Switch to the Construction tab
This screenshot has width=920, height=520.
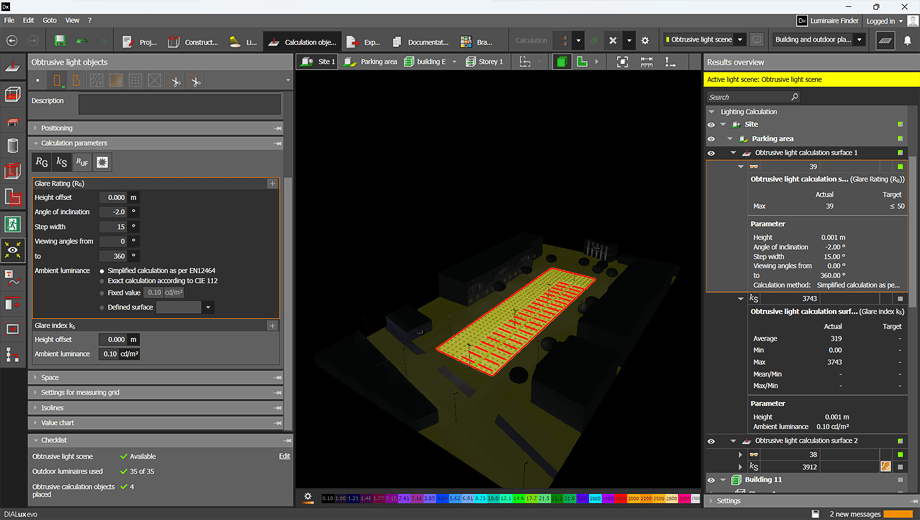[193, 41]
